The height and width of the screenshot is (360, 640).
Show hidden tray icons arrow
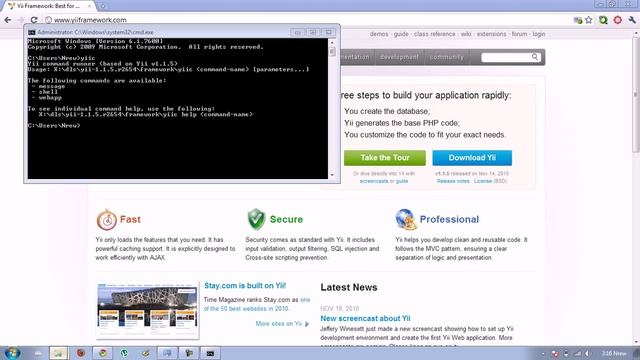click(x=543, y=354)
